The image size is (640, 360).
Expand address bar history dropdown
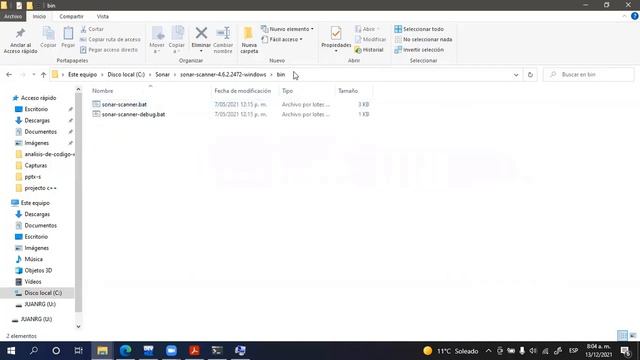pos(516,75)
